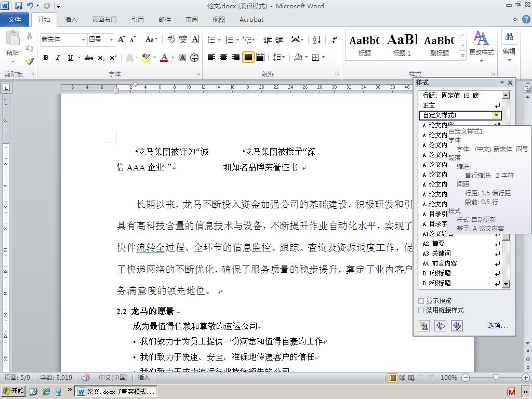Grow font size button
This screenshot has height=399, width=532.
(121, 39)
